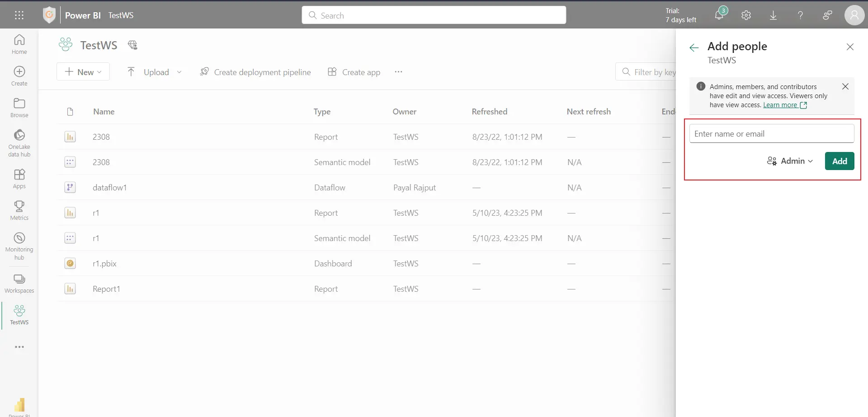
Task: Open Monitoring hub
Action: (19, 246)
